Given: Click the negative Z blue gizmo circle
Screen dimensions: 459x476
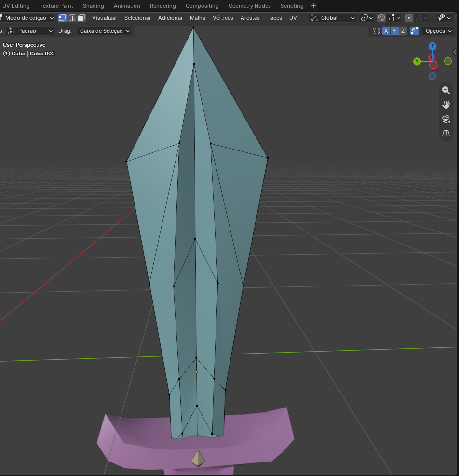Looking at the screenshot, I should pos(432,76).
